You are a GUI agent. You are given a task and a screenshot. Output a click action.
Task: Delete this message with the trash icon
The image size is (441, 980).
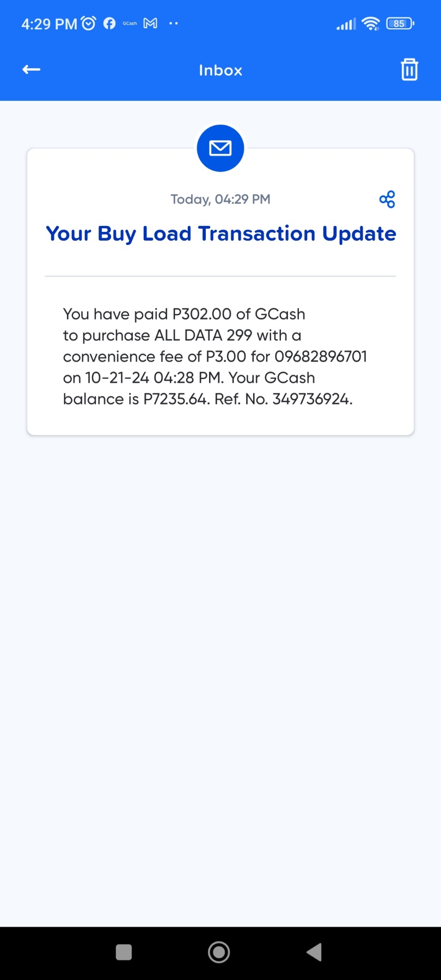point(409,70)
